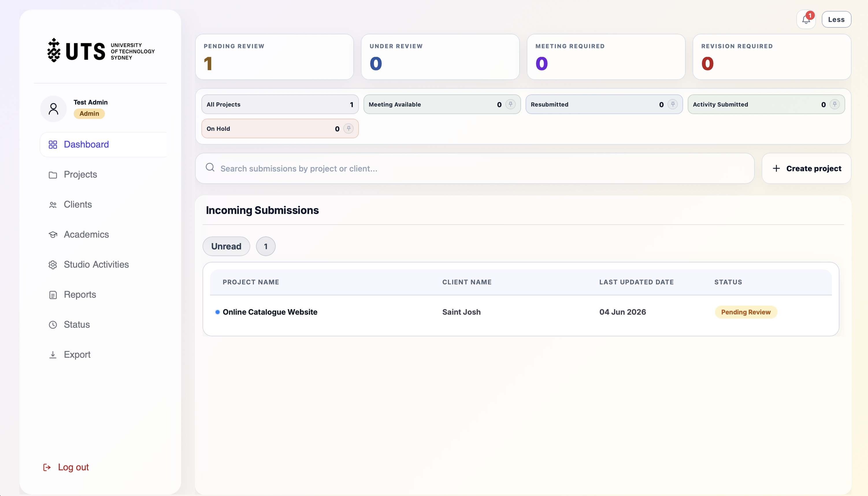Click the Reports document icon

coord(53,295)
